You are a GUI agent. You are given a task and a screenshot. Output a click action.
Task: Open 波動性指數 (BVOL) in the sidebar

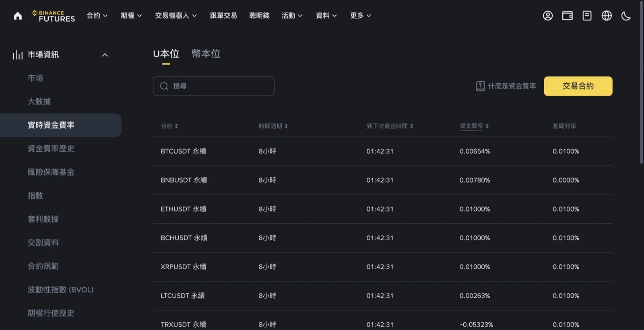pos(60,290)
